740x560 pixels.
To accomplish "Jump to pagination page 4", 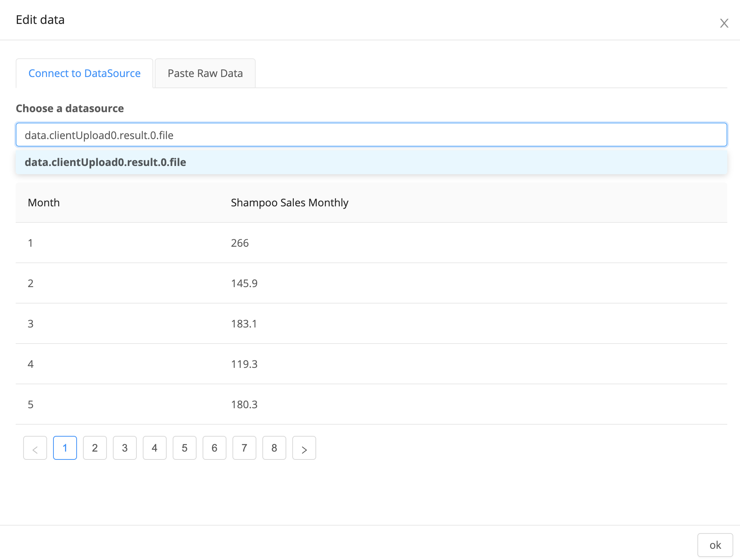I will [x=155, y=448].
